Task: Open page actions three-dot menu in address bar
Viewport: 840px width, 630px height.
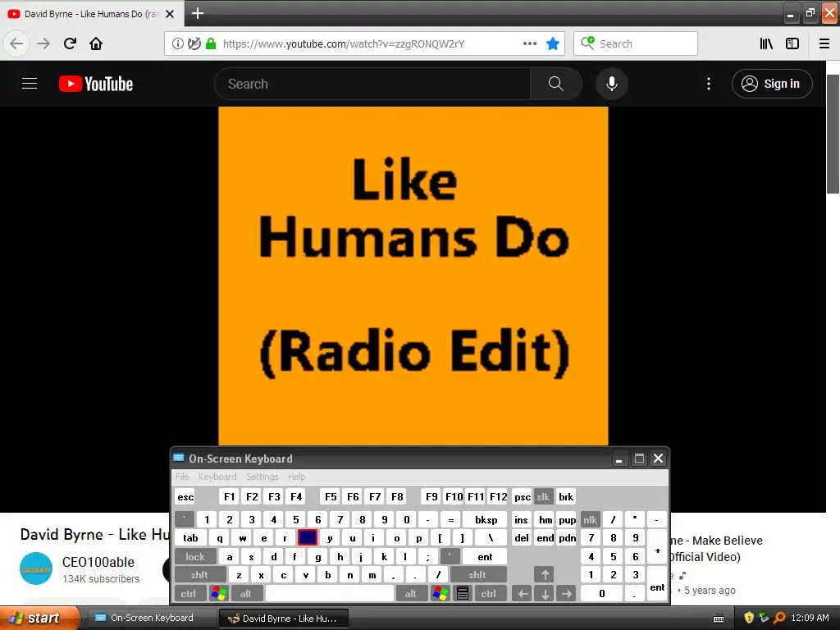Action: pos(530,43)
